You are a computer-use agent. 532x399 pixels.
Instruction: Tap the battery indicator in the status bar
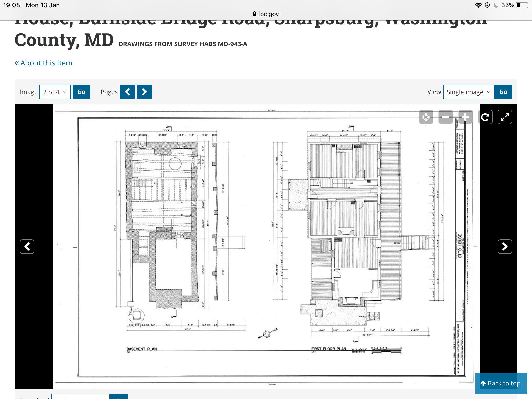pos(522,5)
